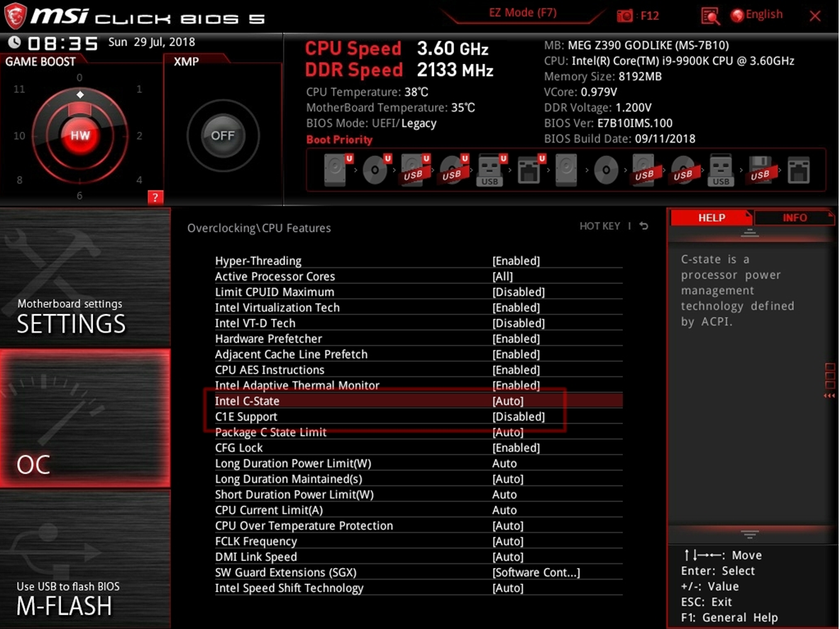
Task: Edit Short Duration Power Limit(W) value
Action: click(x=504, y=494)
